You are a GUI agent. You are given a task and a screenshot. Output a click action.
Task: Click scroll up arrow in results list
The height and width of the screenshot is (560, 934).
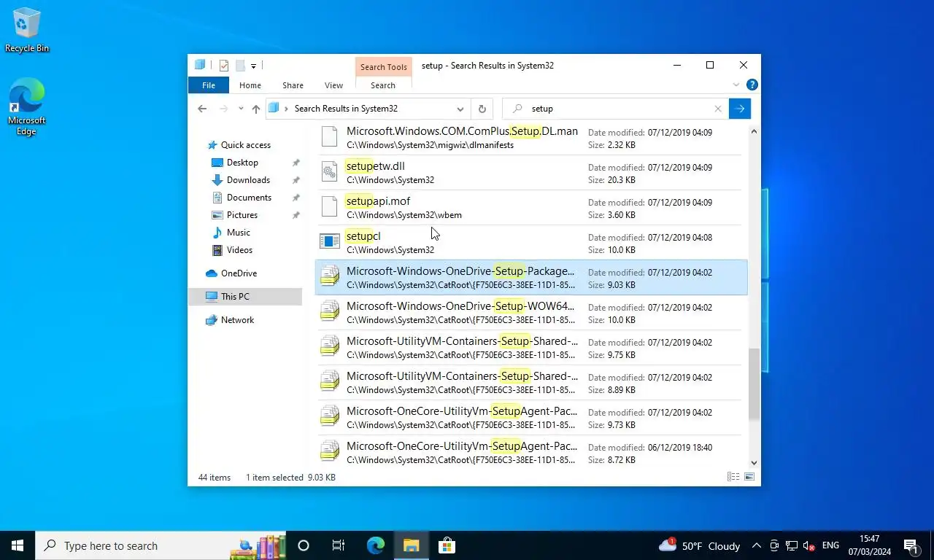[754, 131]
